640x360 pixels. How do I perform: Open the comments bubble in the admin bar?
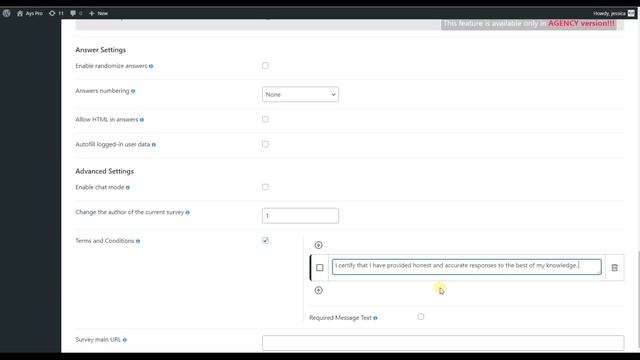click(76, 13)
